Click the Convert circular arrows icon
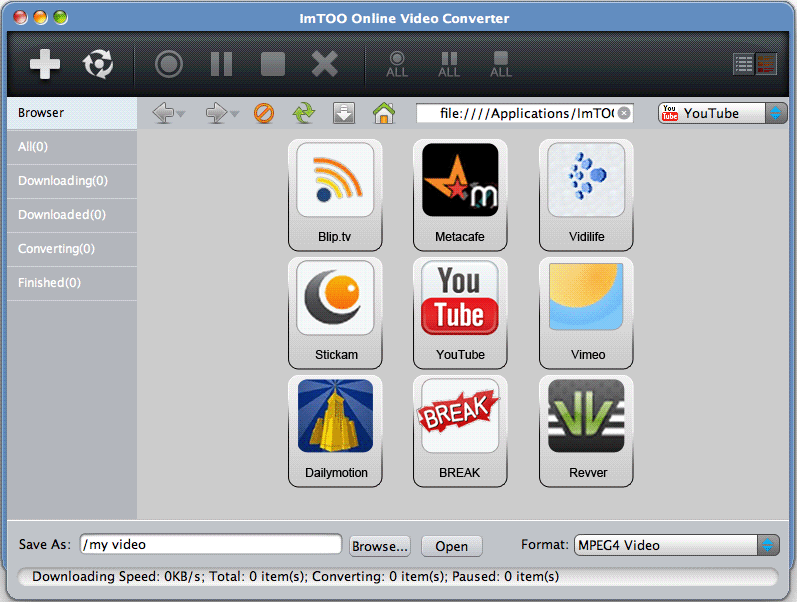The image size is (797, 602). point(98,64)
